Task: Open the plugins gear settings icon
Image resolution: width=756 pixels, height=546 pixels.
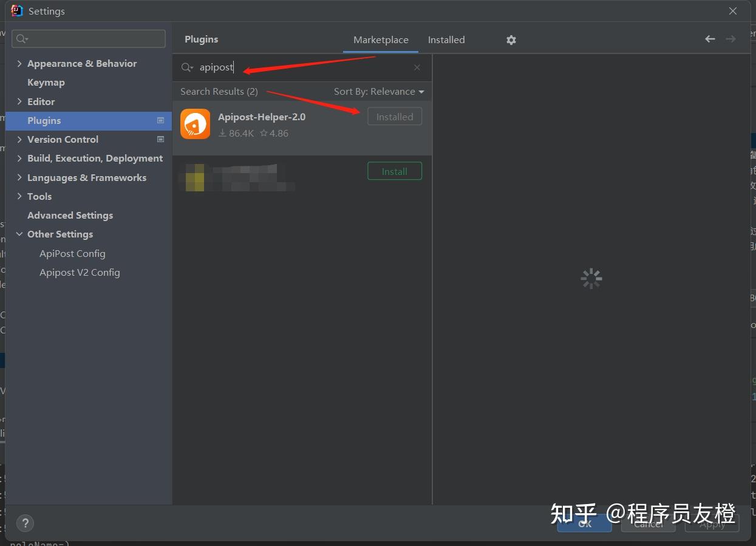Action: click(511, 39)
